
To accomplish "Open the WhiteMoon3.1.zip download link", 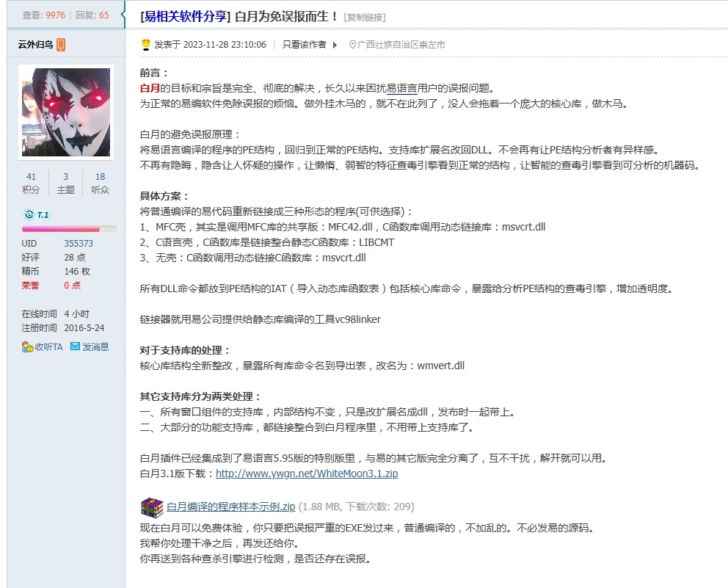I will [x=307, y=473].
